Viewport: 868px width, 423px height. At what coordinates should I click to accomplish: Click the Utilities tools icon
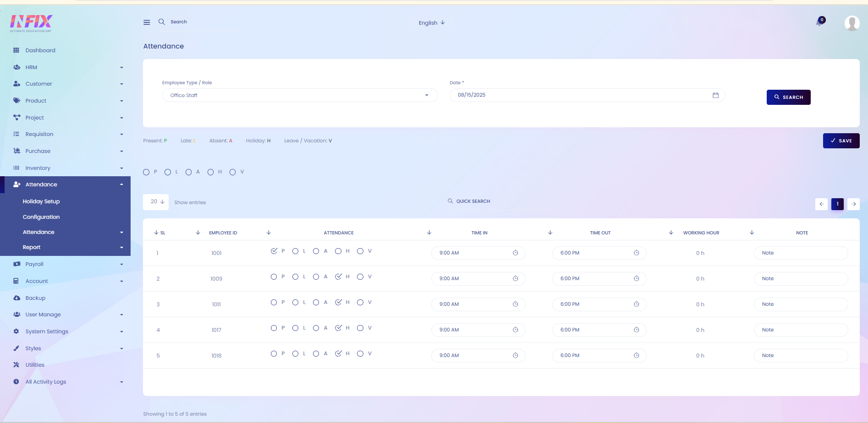(x=16, y=365)
